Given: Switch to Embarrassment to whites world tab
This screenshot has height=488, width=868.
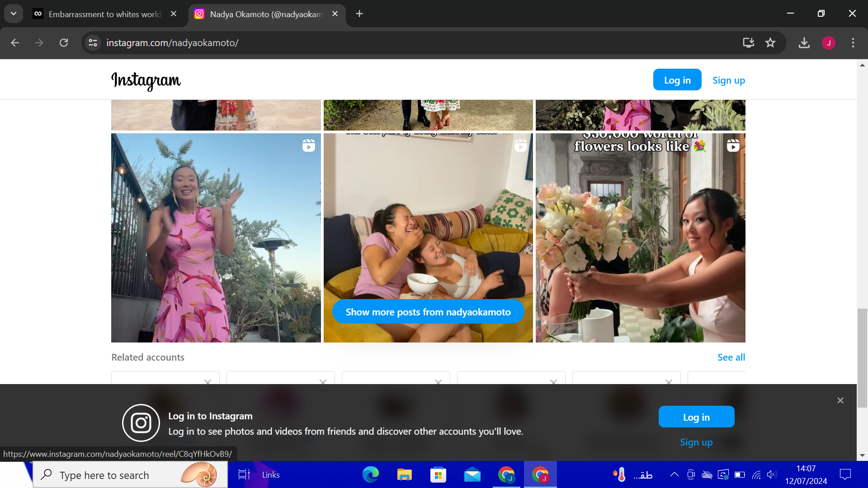Looking at the screenshot, I should pyautogui.click(x=104, y=14).
